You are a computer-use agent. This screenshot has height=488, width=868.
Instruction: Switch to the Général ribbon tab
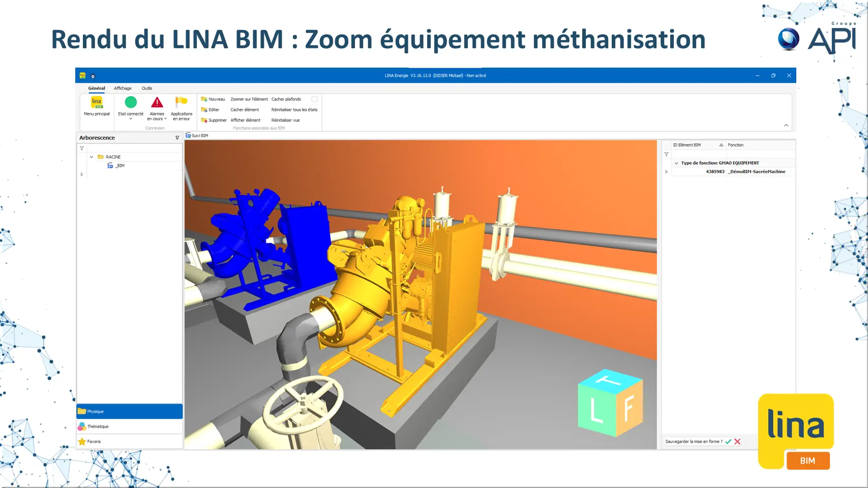(x=97, y=88)
